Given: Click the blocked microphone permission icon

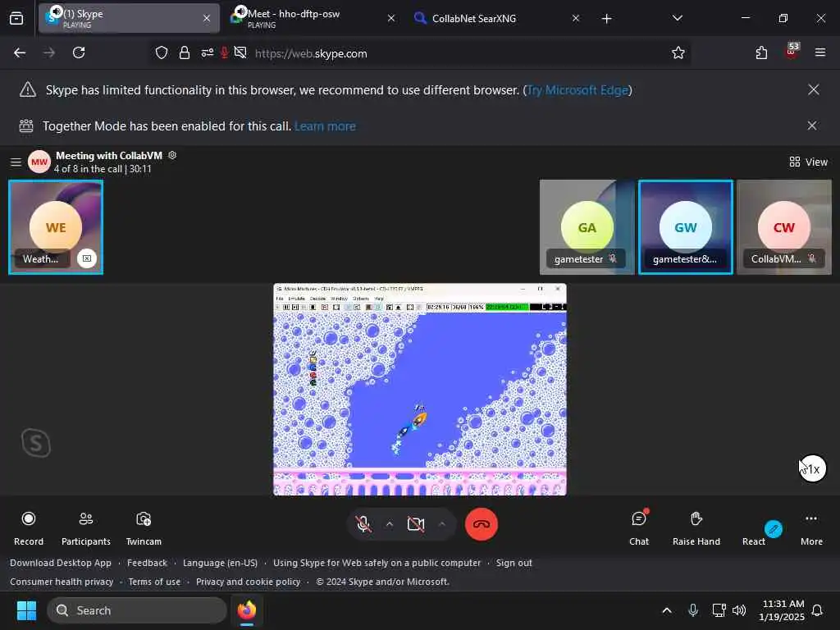Looking at the screenshot, I should (224, 52).
